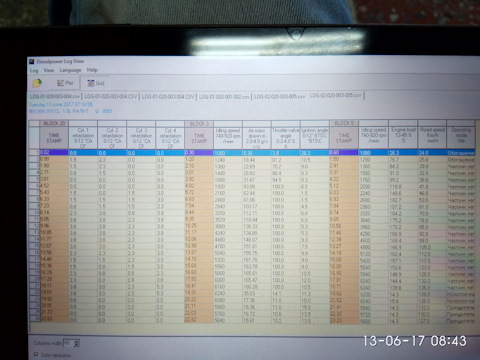Click the open log file folder icon
The height and width of the screenshot is (360, 480).
point(37,83)
